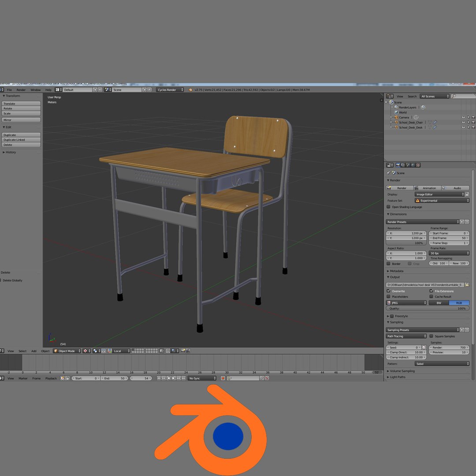This screenshot has height=476, width=476.
Task: Open the Texture properties tab icon
Action: click(418, 165)
